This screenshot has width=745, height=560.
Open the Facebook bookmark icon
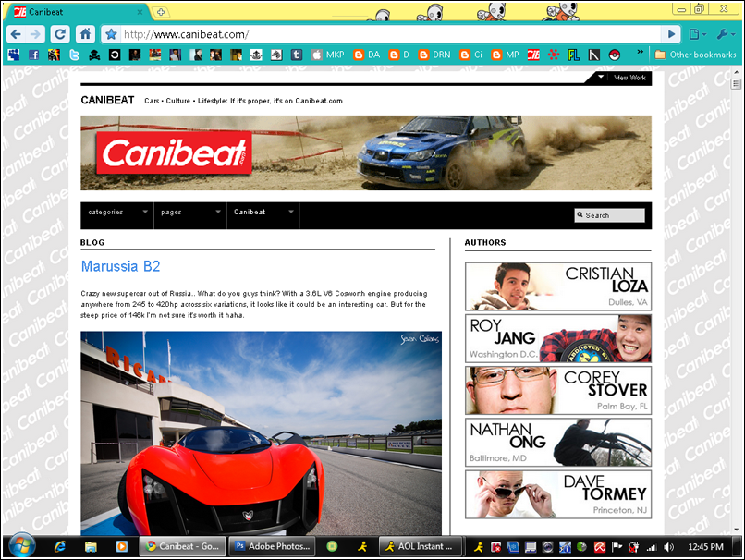(x=33, y=55)
